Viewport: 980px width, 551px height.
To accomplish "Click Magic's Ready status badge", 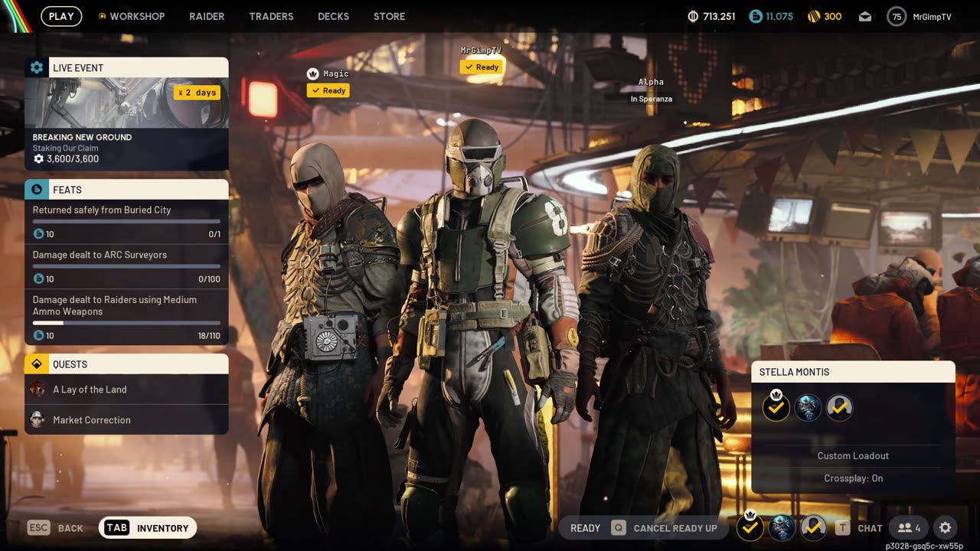I will (328, 90).
